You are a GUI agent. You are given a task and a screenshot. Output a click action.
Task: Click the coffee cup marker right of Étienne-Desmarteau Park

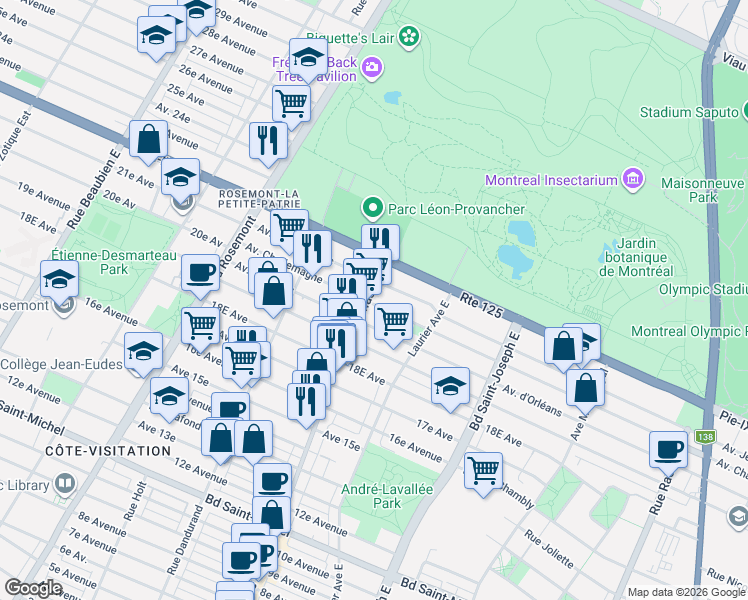point(200,274)
